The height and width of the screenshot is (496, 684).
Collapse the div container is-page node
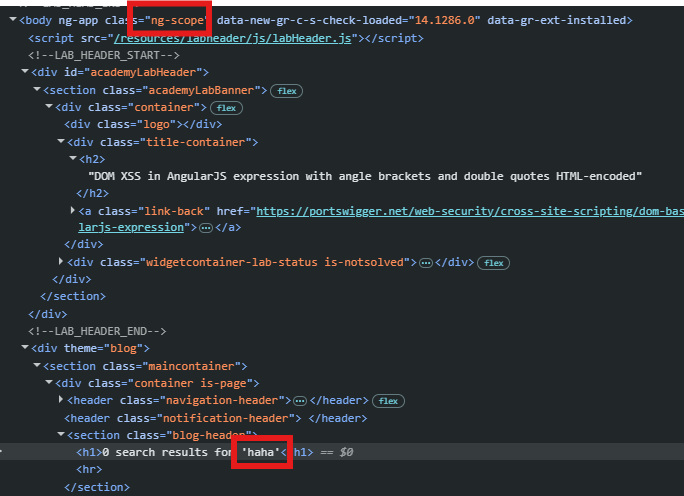49,383
